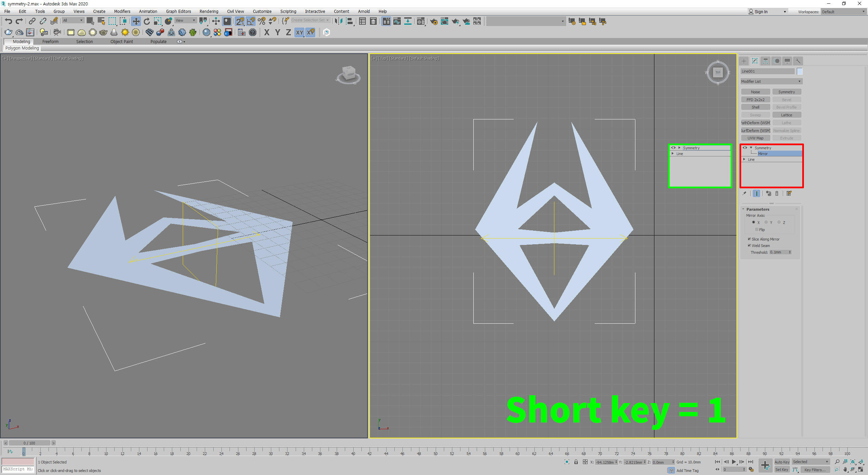This screenshot has height=475, width=868.
Task: Select the Y mirror axis radio button
Action: tap(766, 223)
